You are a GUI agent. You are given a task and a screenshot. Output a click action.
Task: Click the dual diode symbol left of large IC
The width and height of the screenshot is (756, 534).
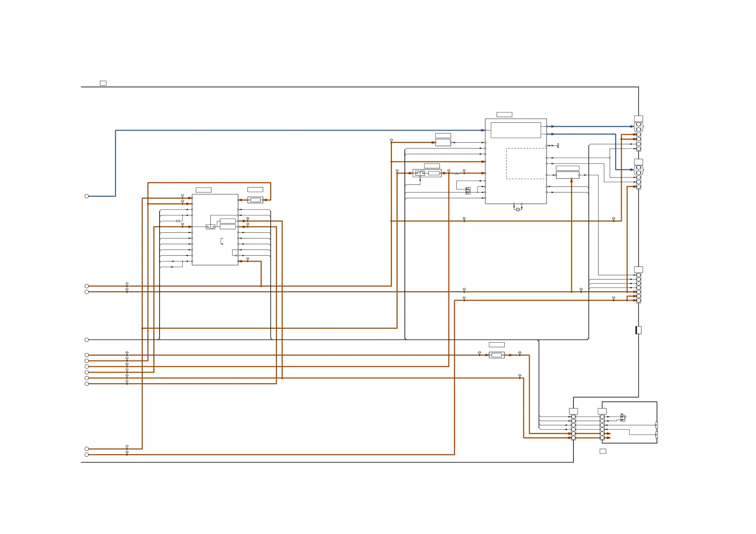coord(468,191)
